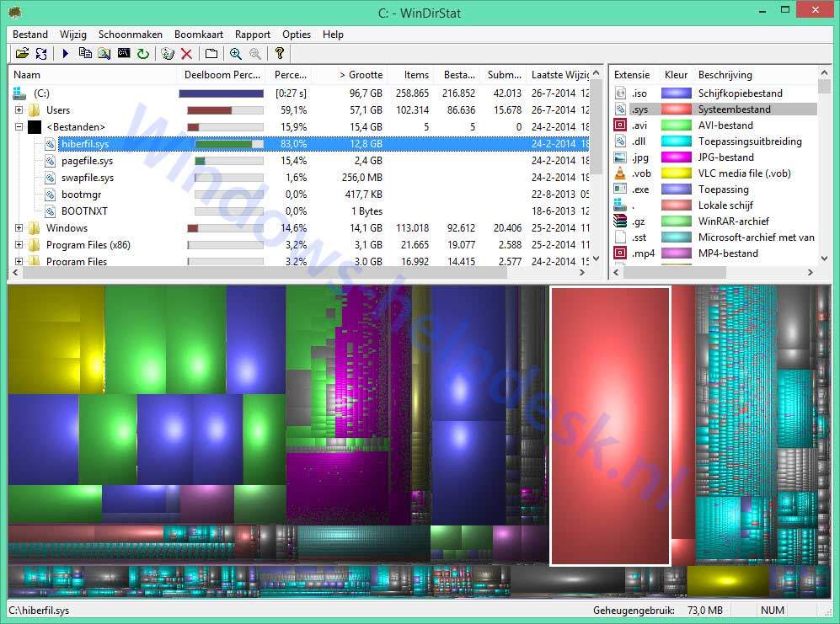The image size is (840, 624).
Task: Click the Explorer Here magnifier folder icon
Action: (104, 54)
